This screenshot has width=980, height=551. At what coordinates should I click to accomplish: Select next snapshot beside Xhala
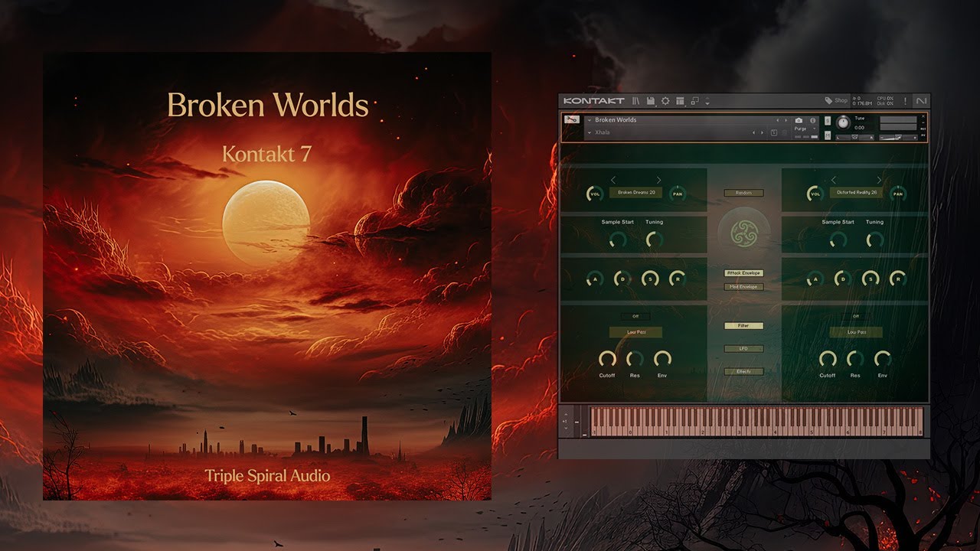click(762, 132)
